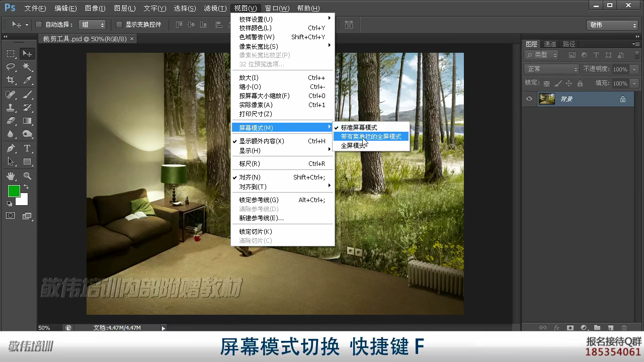Image resolution: width=644 pixels, height=362 pixels.
Task: Select the Path Selection tool
Action: (11, 161)
